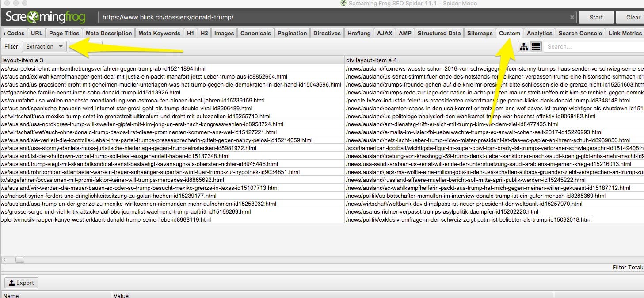The height and width of the screenshot is (298, 644).
Task: Export the extraction results
Action: 21,283
